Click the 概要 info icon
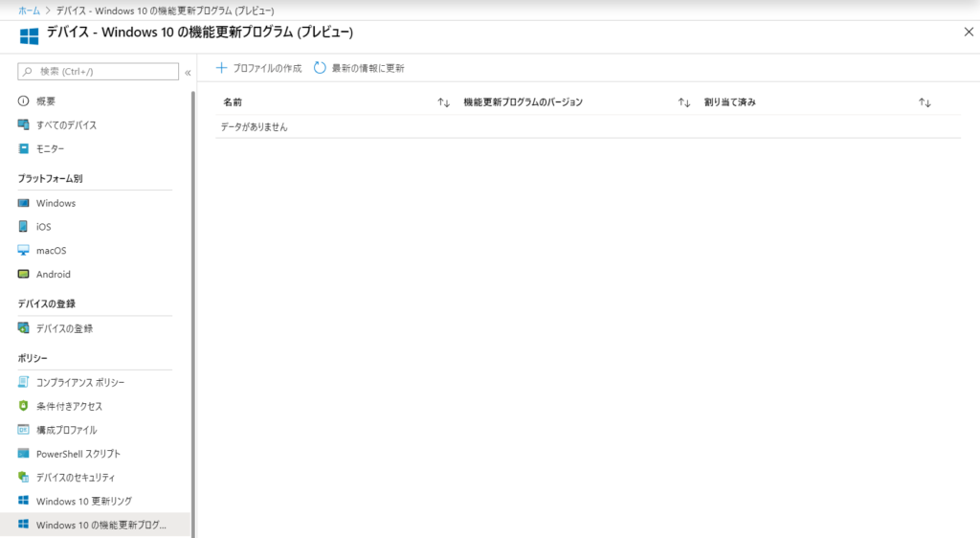Viewport: 980px width, 538px height. point(23,101)
